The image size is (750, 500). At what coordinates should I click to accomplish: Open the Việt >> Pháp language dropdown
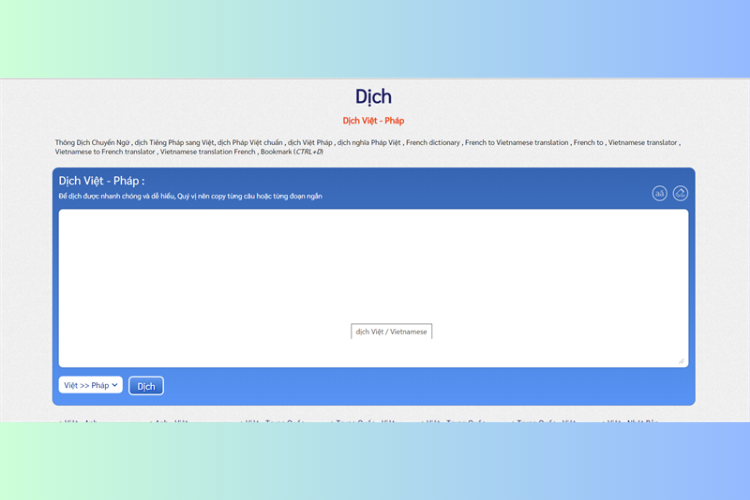pyautogui.click(x=90, y=385)
